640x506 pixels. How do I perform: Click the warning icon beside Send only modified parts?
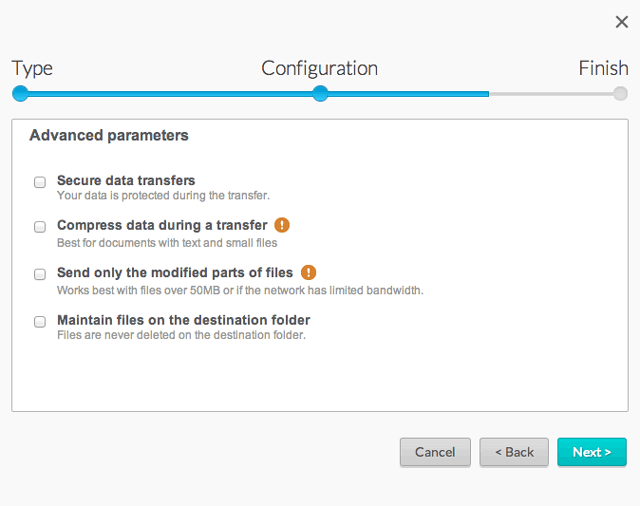[308, 272]
